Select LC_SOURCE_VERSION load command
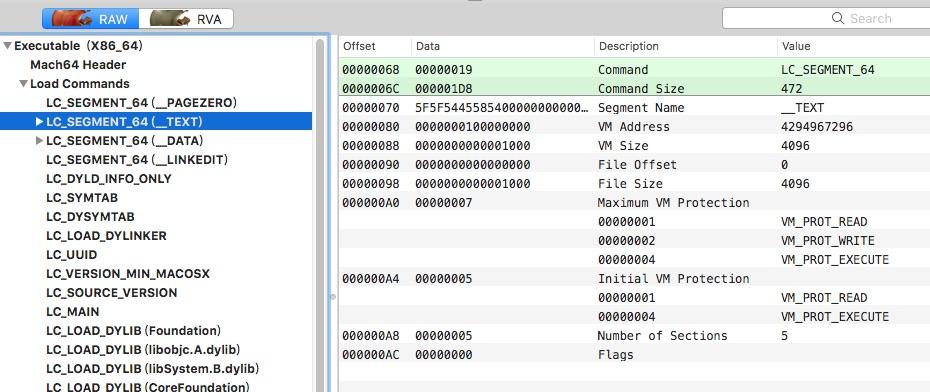Viewport: 930px width, 392px height. coord(112,292)
